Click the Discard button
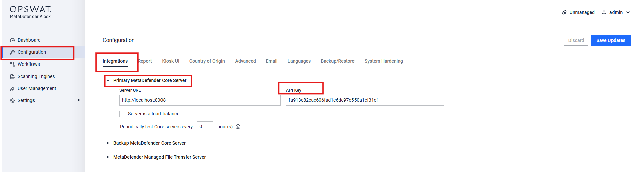 tap(576, 40)
